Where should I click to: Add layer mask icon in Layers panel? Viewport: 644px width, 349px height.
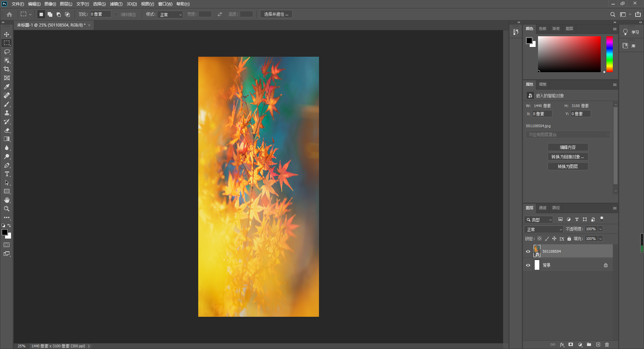tap(571, 345)
